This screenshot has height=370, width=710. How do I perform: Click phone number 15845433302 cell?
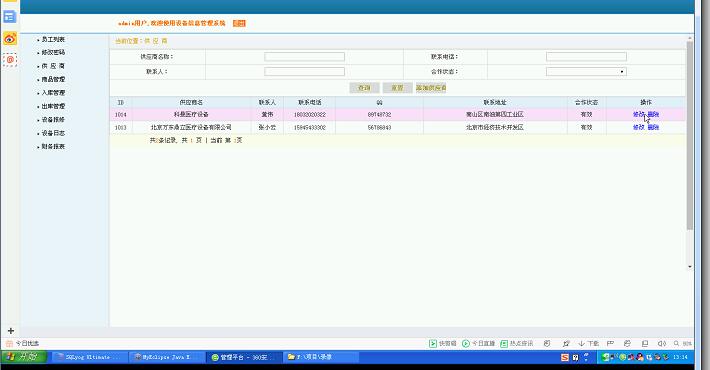pos(310,128)
